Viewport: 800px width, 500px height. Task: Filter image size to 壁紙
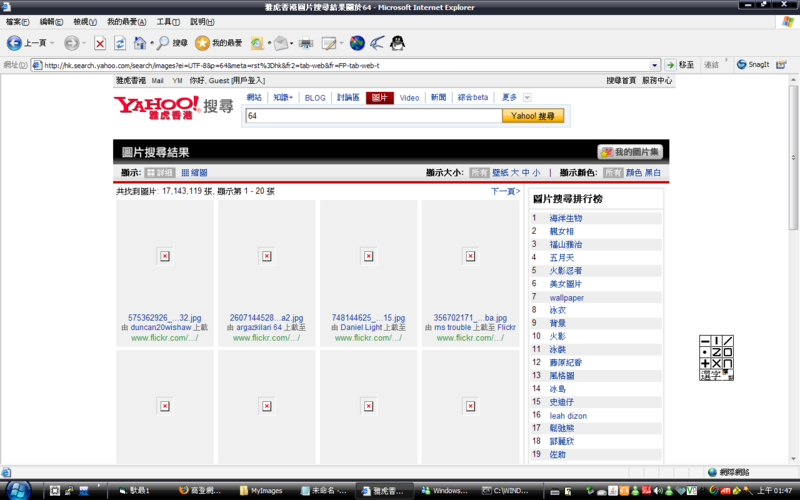pyautogui.click(x=500, y=173)
